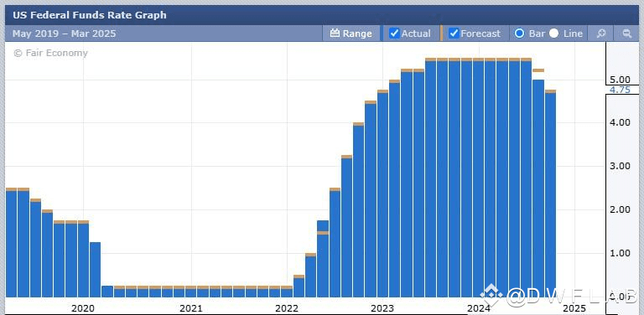Select the Line chart radio button

[x=553, y=34]
